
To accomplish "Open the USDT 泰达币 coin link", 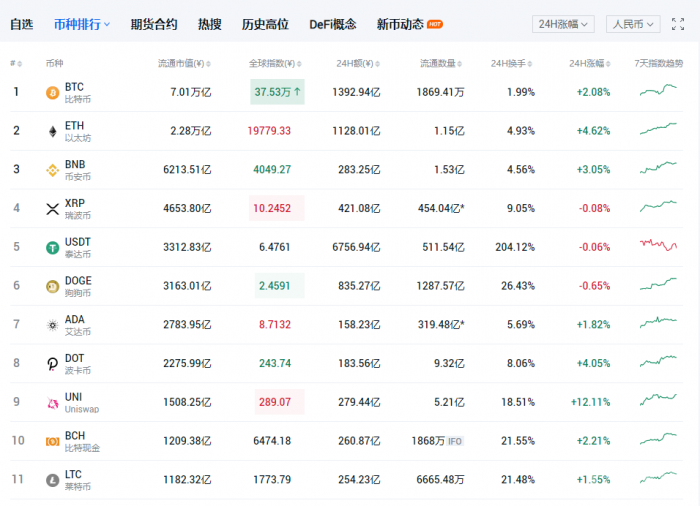I will point(78,247).
